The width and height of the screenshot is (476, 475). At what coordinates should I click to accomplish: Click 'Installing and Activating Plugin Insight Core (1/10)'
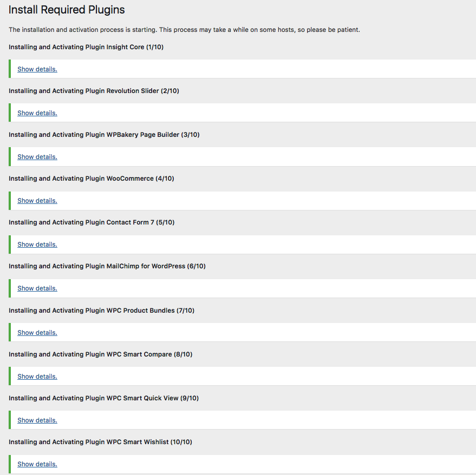[86, 47]
